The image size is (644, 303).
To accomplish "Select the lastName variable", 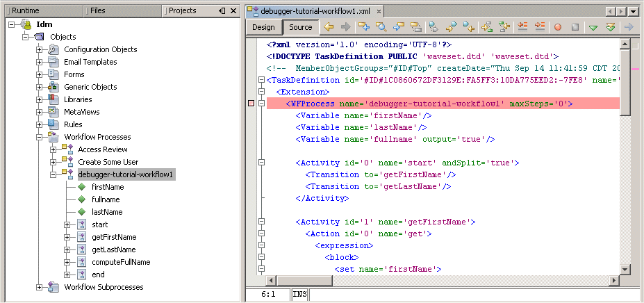I will 107,212.
